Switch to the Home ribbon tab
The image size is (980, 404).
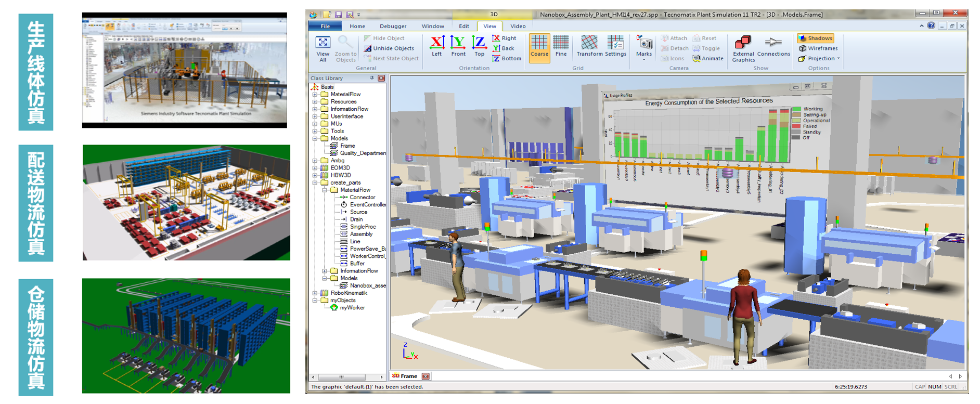tap(357, 26)
